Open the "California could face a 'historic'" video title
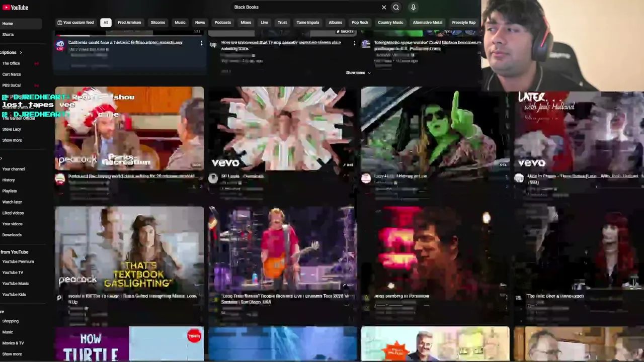Screen dimensions: 644x362 click(125, 43)
